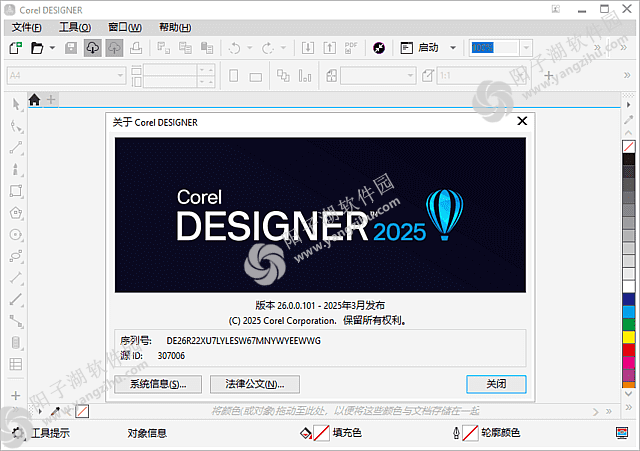Select the Table tool in toolbox

(16, 364)
